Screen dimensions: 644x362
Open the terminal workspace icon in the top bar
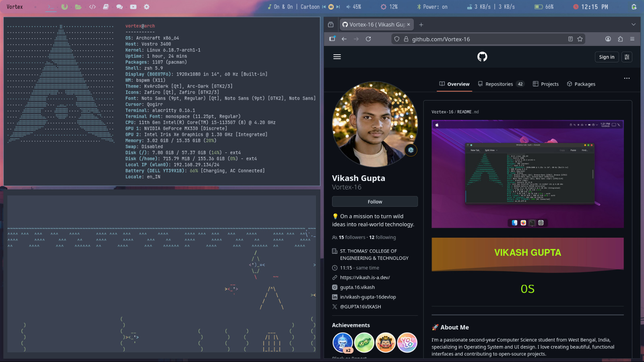[51, 7]
